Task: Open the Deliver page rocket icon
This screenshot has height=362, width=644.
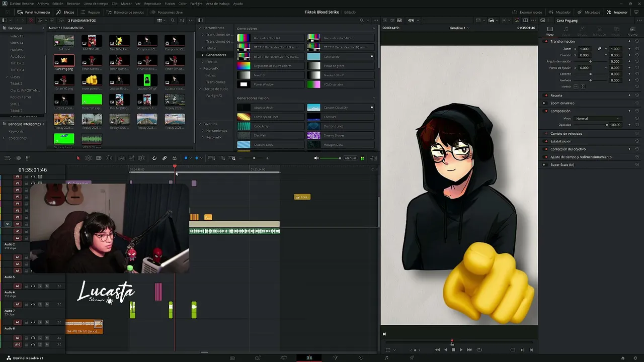Action: 412,358
